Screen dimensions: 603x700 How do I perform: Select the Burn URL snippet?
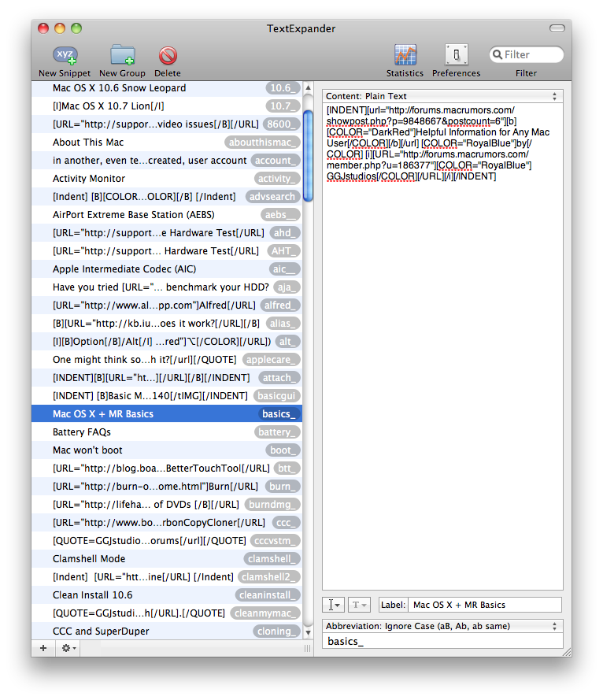coord(166,487)
